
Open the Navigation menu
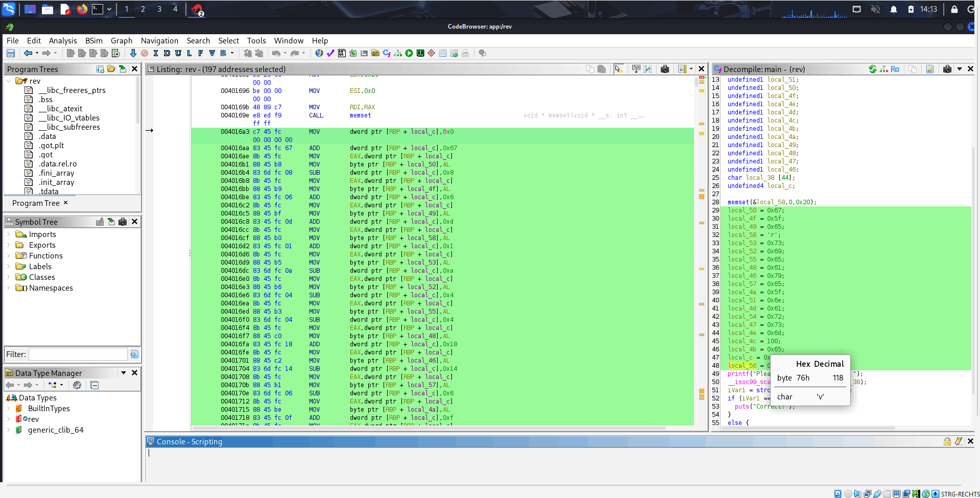[159, 41]
